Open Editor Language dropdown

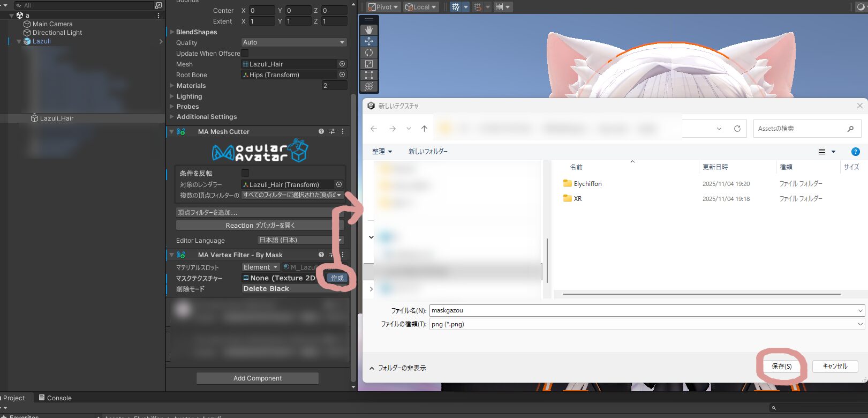300,240
